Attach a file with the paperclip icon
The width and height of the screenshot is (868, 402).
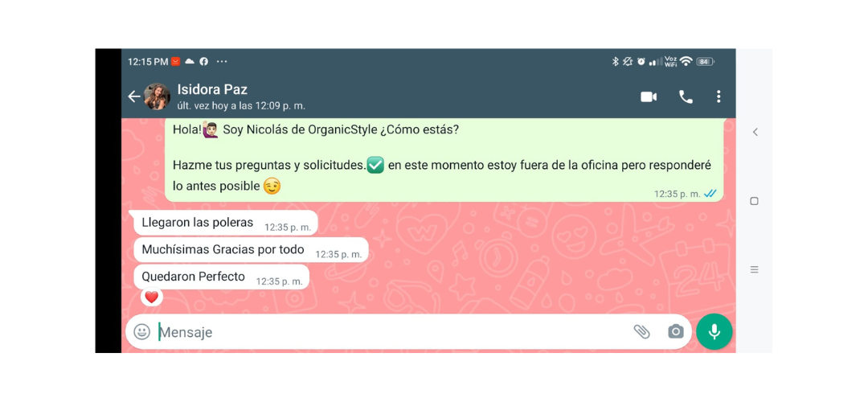[641, 332]
